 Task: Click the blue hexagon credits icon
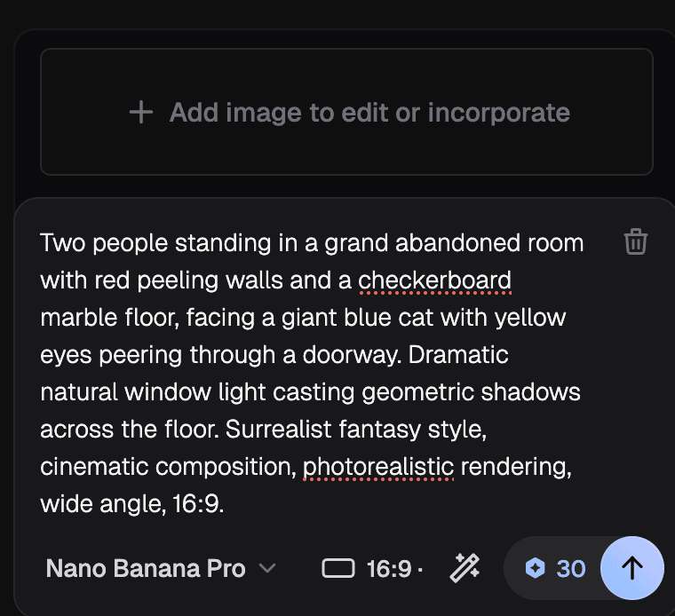pos(535,568)
